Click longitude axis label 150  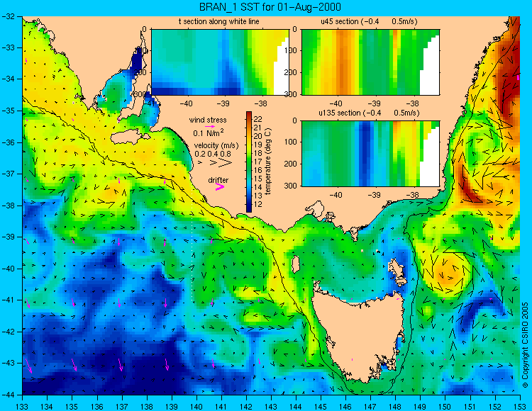(445, 406)
